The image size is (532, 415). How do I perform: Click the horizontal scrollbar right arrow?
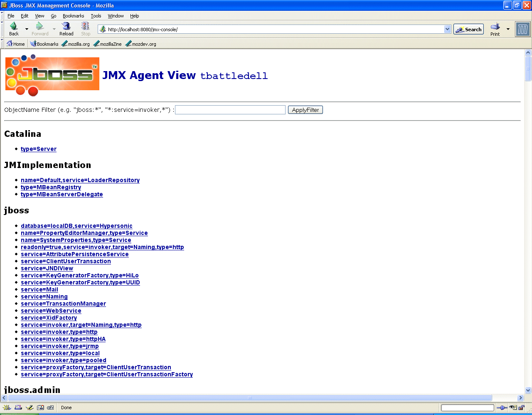(x=521, y=398)
